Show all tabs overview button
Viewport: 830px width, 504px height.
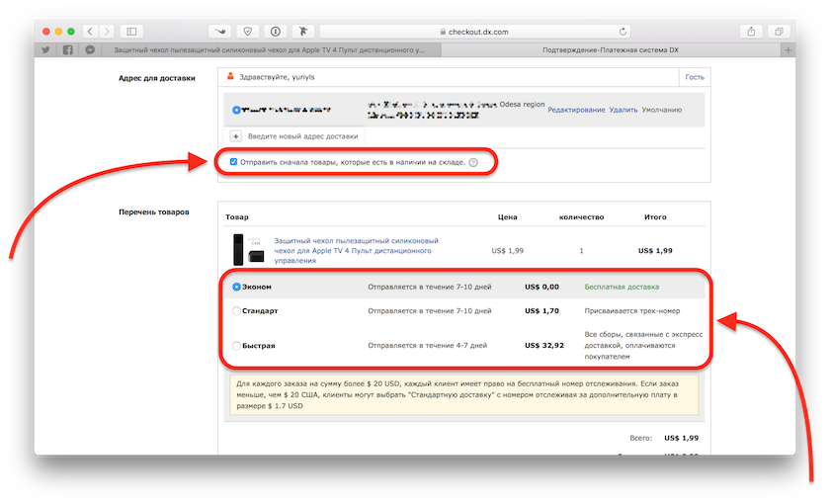(779, 32)
